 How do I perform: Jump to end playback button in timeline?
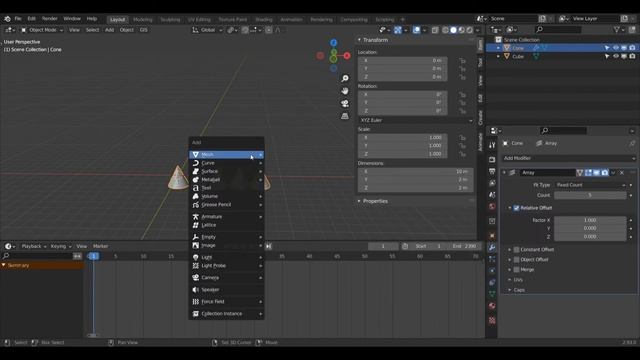(x=269, y=246)
